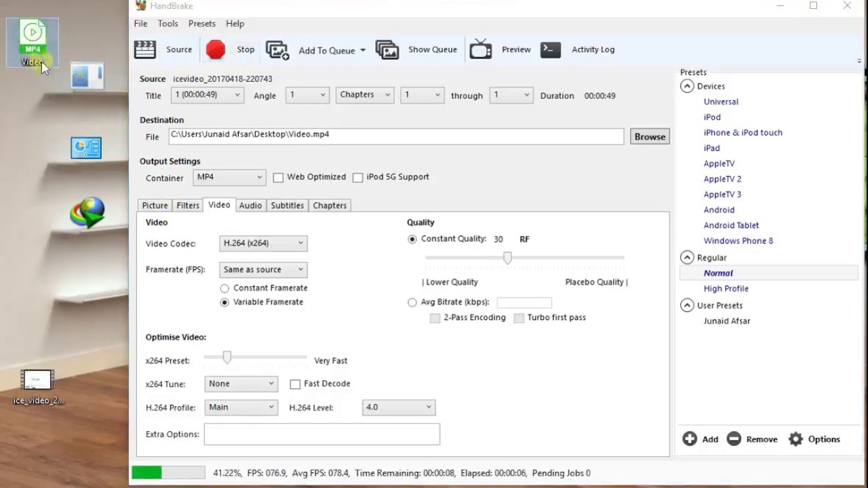Open the start chapter dropdown
The image size is (868, 488).
(x=422, y=95)
